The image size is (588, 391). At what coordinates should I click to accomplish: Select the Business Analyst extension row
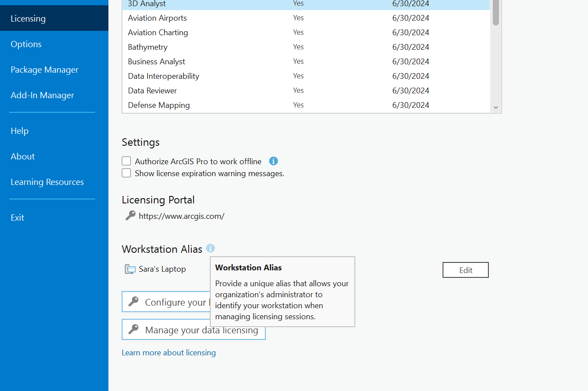click(x=306, y=62)
